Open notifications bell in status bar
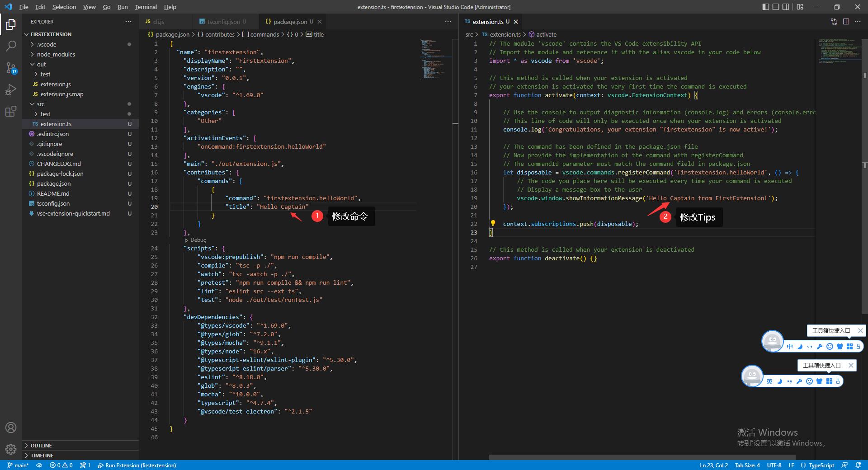 858,465
